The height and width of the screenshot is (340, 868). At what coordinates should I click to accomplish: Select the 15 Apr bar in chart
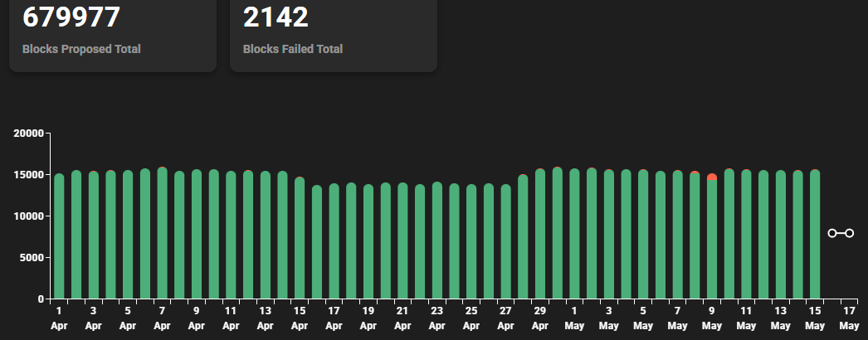tap(300, 238)
